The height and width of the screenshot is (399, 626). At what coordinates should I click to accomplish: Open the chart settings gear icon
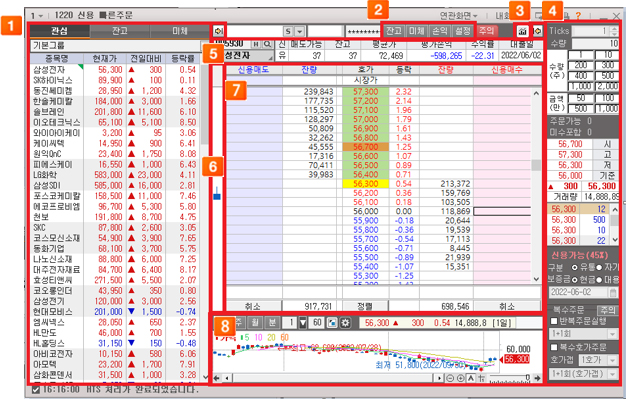pyautogui.click(x=345, y=322)
